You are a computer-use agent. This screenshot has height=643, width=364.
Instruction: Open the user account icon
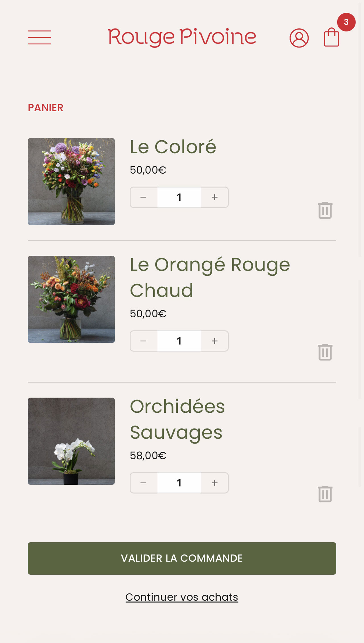coord(299,38)
